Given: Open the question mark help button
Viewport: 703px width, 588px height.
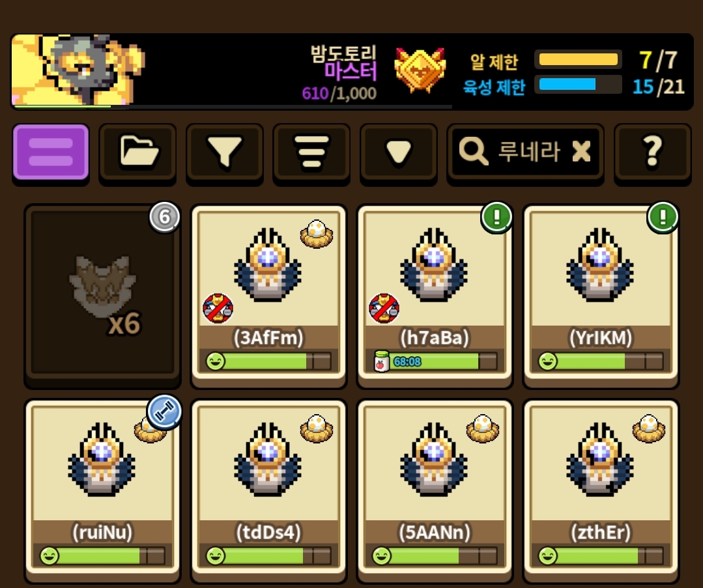Looking at the screenshot, I should [x=652, y=152].
